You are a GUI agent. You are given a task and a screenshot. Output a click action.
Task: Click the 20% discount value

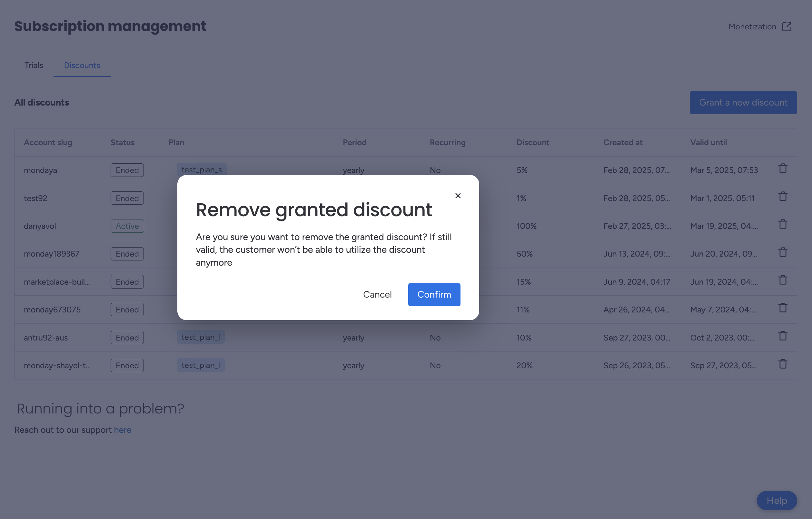coord(525,366)
